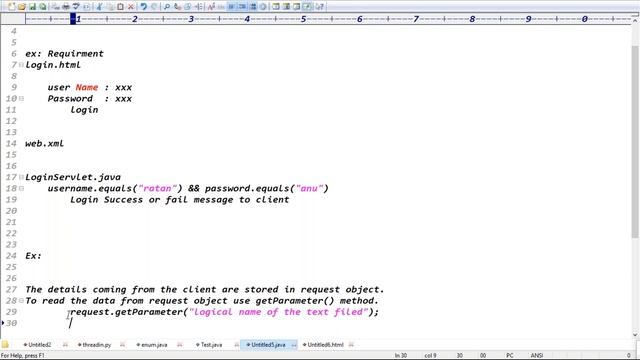
Task: Click the scrollbar down arrow
Action: pyautogui.click(x=635, y=335)
